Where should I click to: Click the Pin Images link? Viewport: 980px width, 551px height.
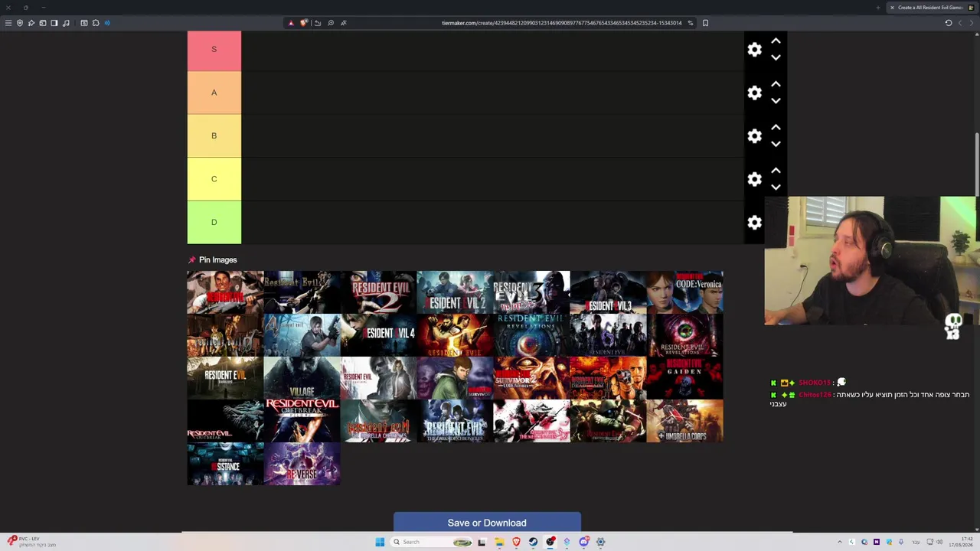click(212, 260)
